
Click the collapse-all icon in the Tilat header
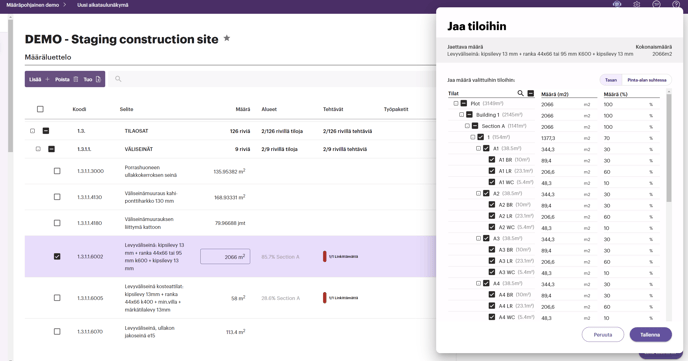tap(530, 93)
